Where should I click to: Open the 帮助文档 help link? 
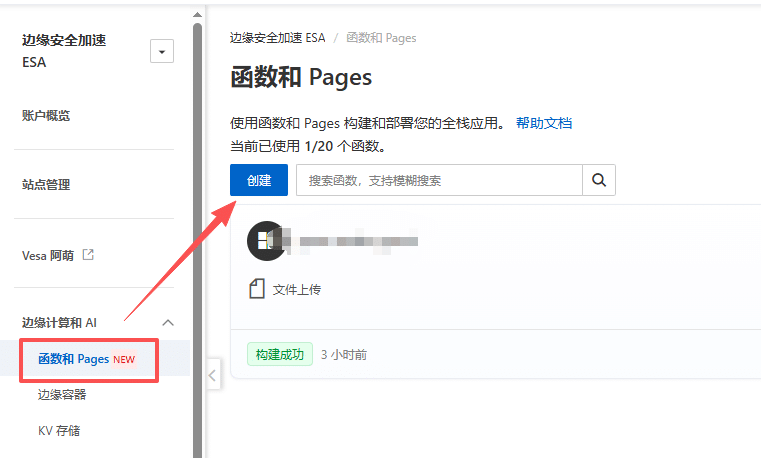(x=544, y=123)
